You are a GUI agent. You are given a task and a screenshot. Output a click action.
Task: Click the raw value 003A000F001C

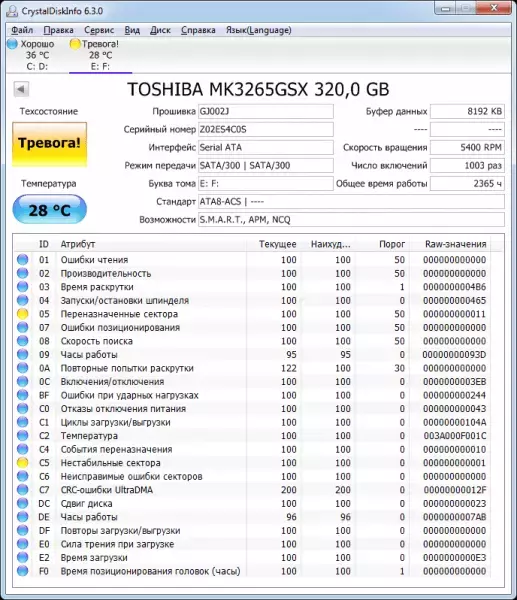point(455,436)
